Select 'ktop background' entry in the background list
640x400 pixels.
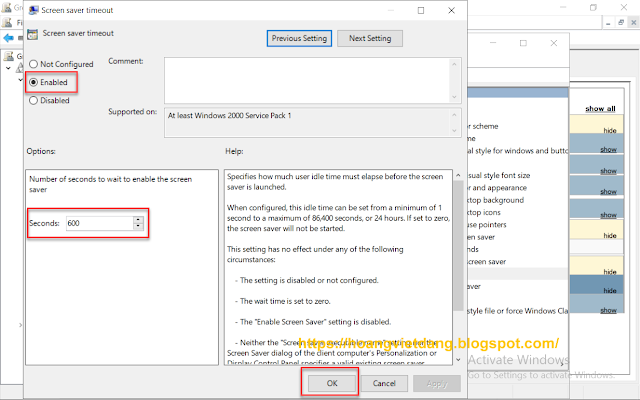[496, 200]
